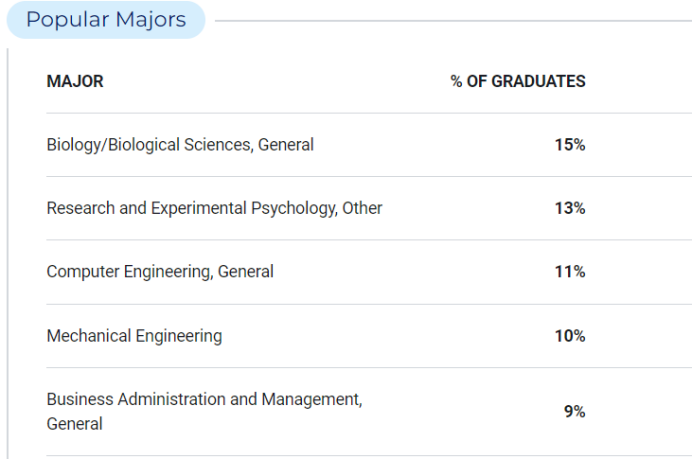Click the 10% Mechanical Engineering percentage
Image resolution: width=692 pixels, height=459 pixels.
[570, 336]
